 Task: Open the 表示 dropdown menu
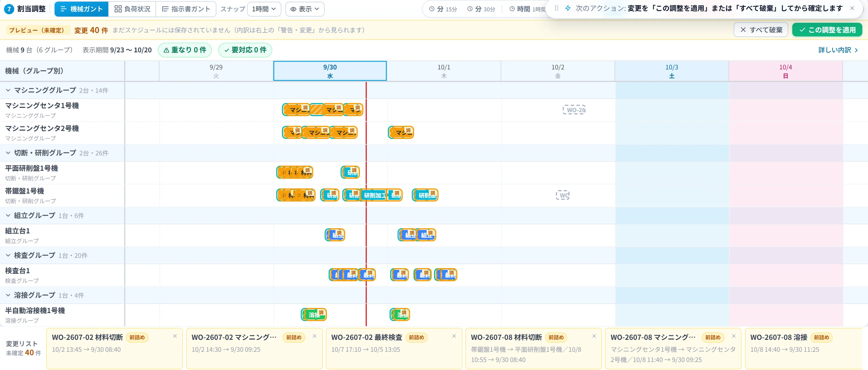coord(305,9)
